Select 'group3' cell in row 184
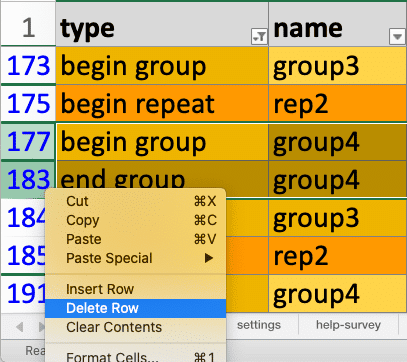The height and width of the screenshot is (362, 407). click(338, 218)
